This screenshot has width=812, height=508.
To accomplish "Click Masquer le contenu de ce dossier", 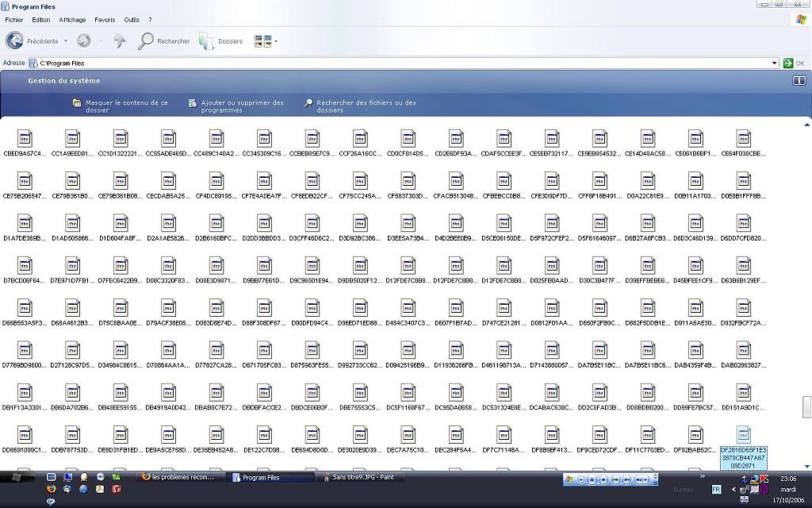I will click(121, 106).
